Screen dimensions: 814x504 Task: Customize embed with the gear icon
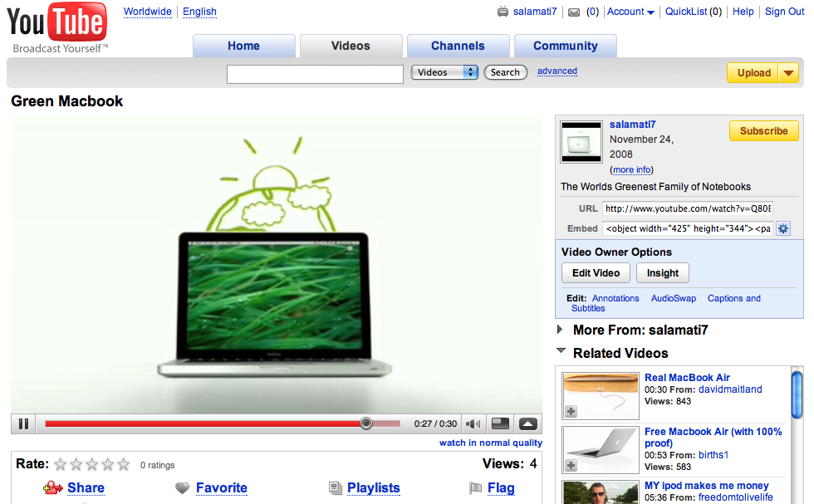pos(782,228)
